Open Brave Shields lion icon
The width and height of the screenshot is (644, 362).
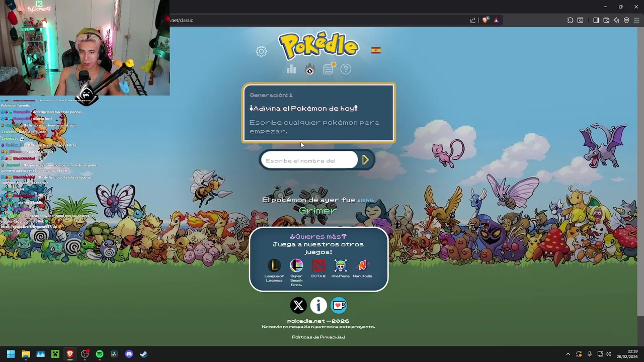[x=485, y=20]
